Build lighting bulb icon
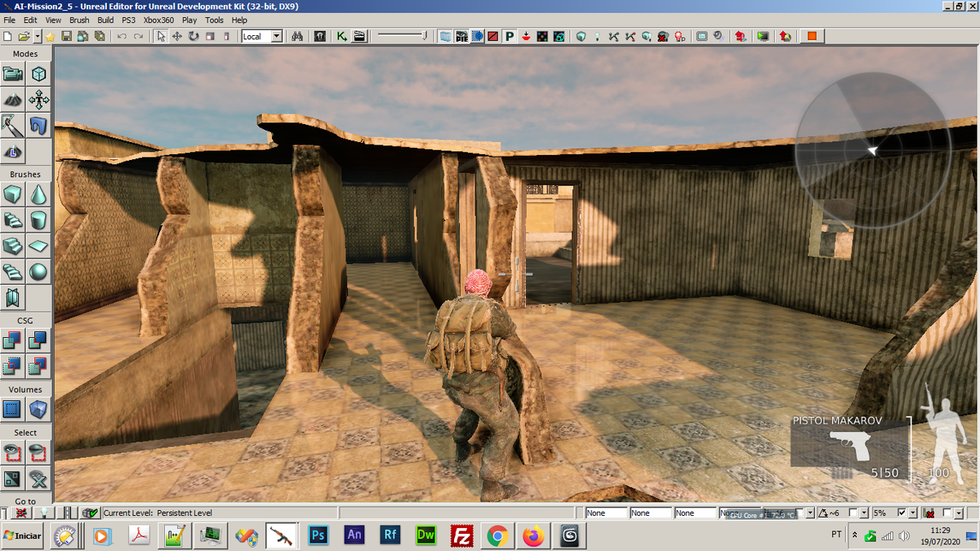The height and width of the screenshot is (551, 980). (597, 36)
